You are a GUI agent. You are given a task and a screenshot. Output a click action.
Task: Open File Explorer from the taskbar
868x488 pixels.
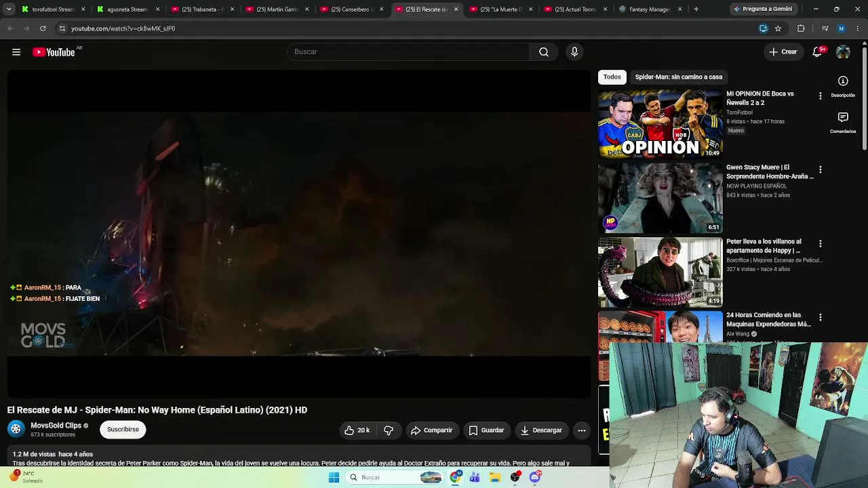[495, 477]
